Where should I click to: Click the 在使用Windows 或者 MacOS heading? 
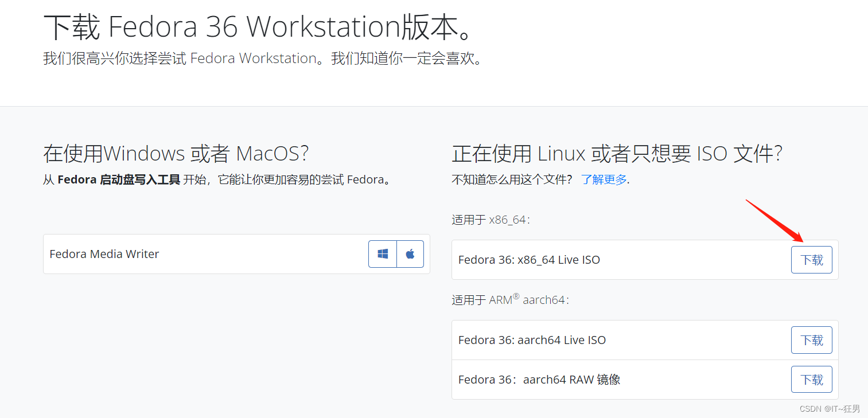(176, 154)
